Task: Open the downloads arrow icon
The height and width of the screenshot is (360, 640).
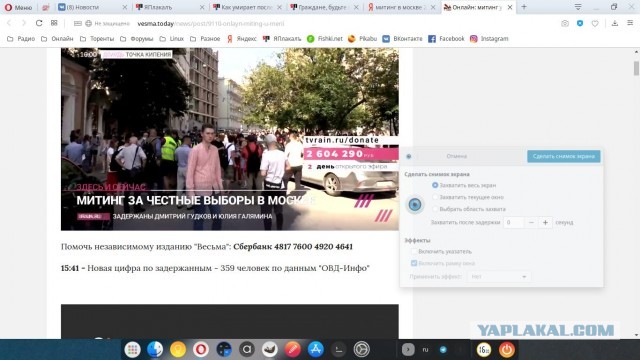Action: (615, 23)
